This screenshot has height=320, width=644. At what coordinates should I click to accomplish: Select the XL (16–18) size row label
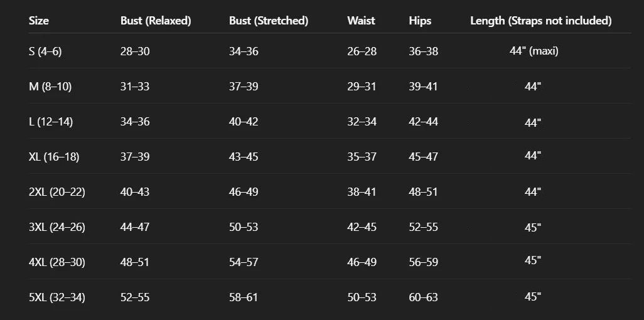coord(54,157)
